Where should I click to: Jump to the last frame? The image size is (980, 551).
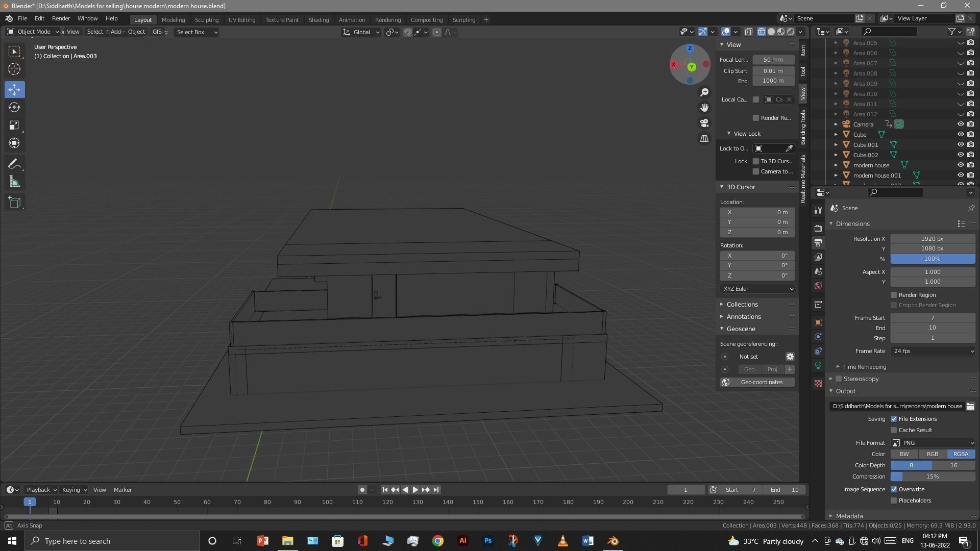point(436,490)
